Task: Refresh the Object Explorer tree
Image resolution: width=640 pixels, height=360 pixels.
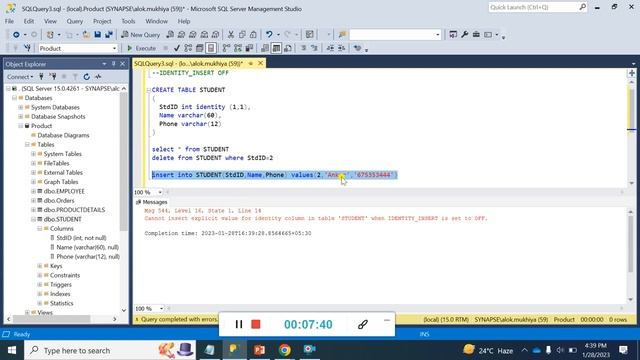Action: (87, 77)
